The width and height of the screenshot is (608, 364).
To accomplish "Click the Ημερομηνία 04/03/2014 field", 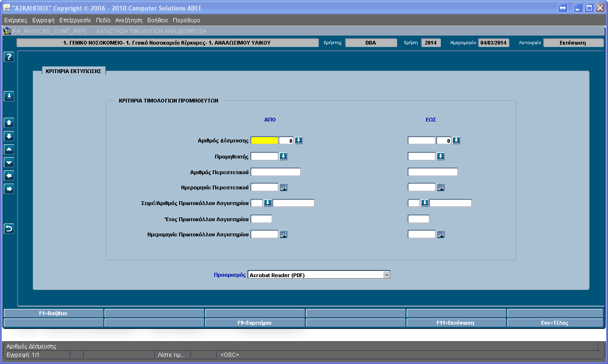I will [x=494, y=43].
